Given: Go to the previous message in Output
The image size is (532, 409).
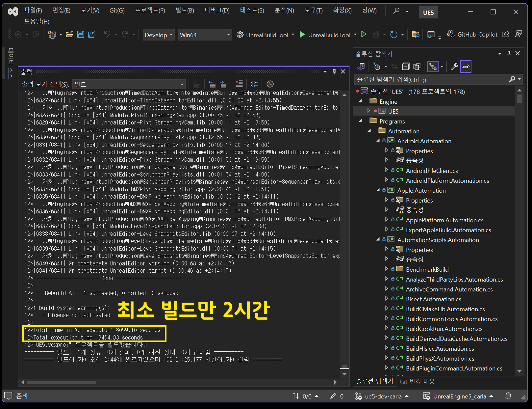Looking at the screenshot, I should point(212,84).
